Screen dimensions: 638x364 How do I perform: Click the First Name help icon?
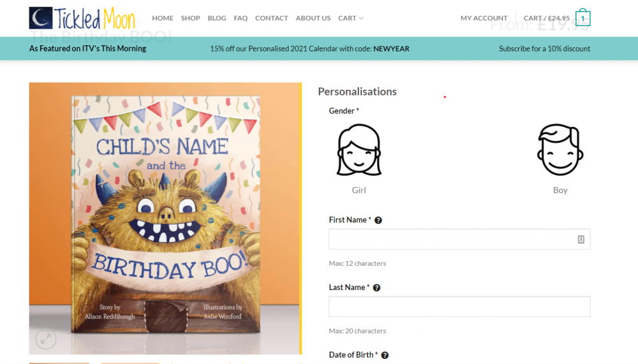[378, 220]
